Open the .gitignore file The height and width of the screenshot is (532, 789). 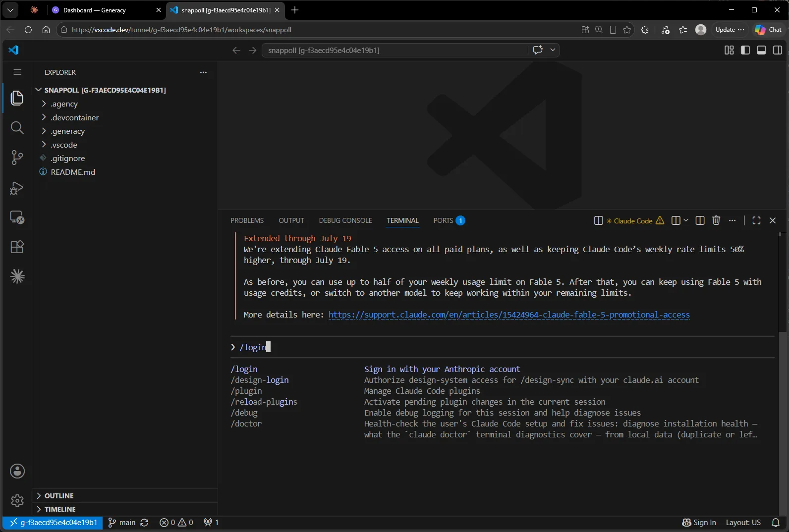click(x=124, y=159)
